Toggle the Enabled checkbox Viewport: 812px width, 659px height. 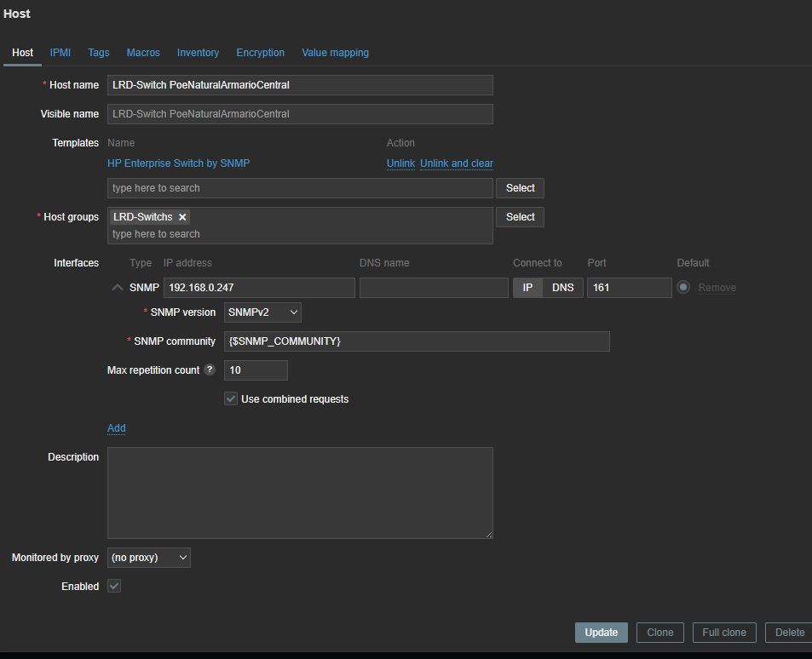[114, 586]
